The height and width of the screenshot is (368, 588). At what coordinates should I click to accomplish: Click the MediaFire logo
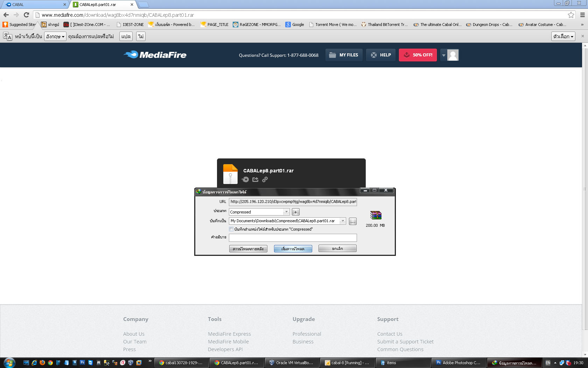coord(155,55)
